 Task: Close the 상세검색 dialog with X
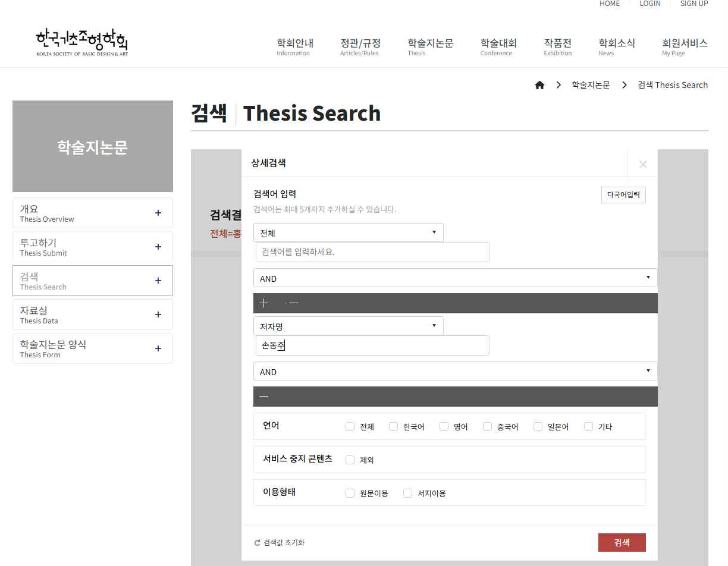coord(642,164)
